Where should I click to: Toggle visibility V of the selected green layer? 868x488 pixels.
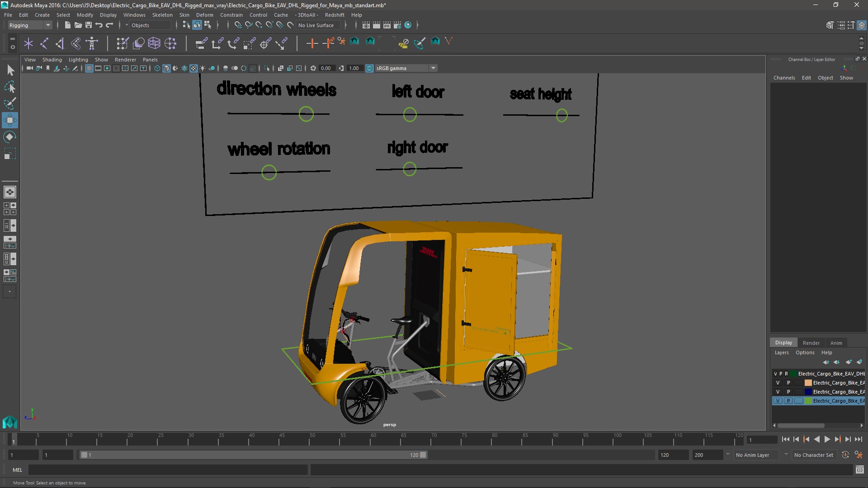778,401
